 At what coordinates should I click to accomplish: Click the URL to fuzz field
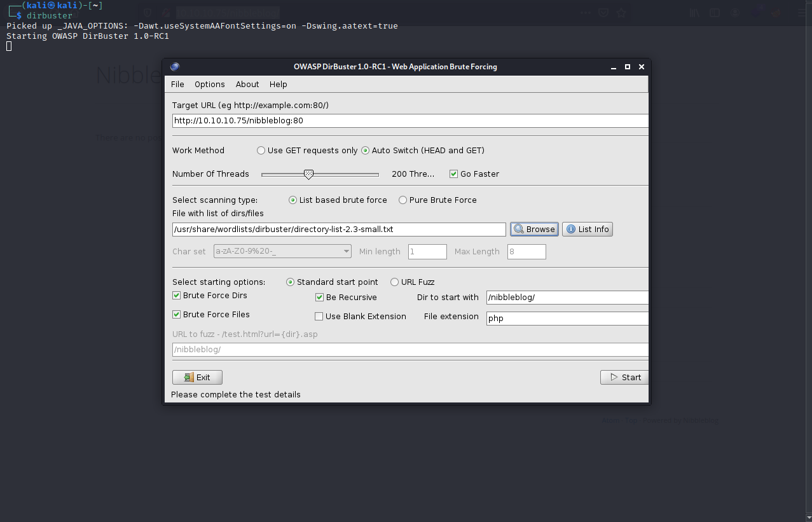410,350
